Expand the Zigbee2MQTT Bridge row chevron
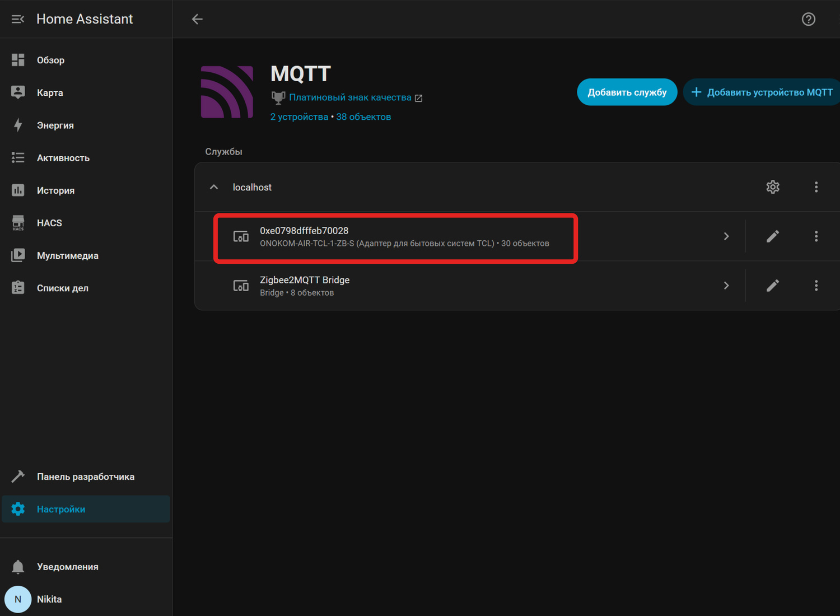 click(x=726, y=286)
